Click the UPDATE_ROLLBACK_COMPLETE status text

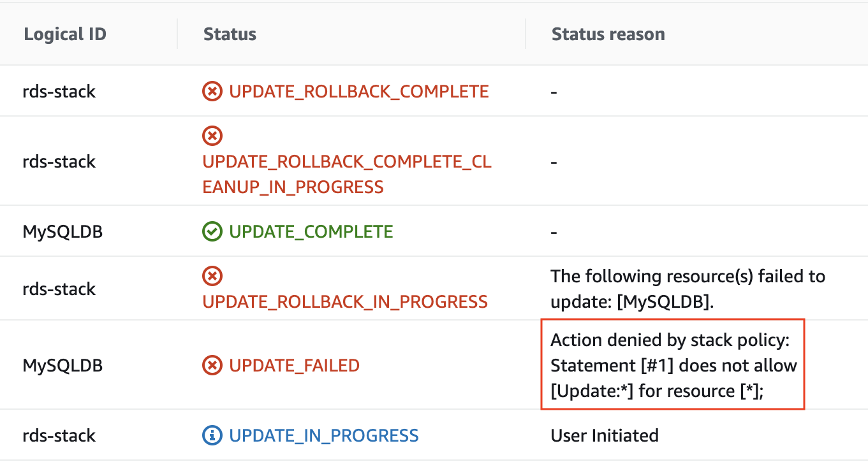(x=359, y=91)
